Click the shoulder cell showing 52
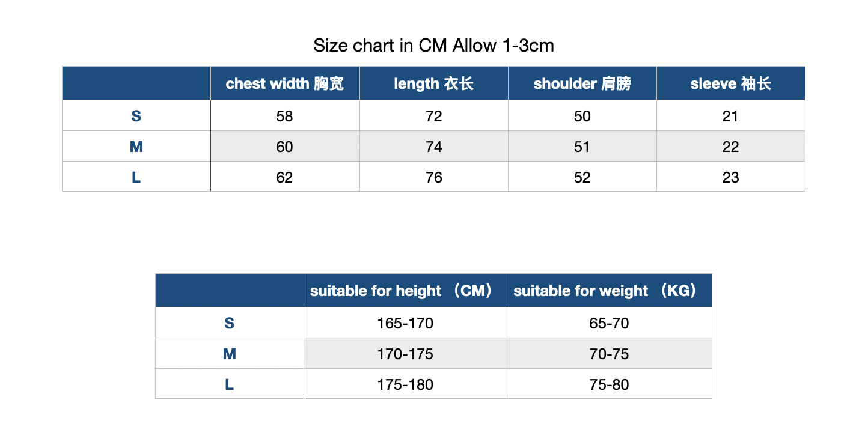 pyautogui.click(x=582, y=177)
